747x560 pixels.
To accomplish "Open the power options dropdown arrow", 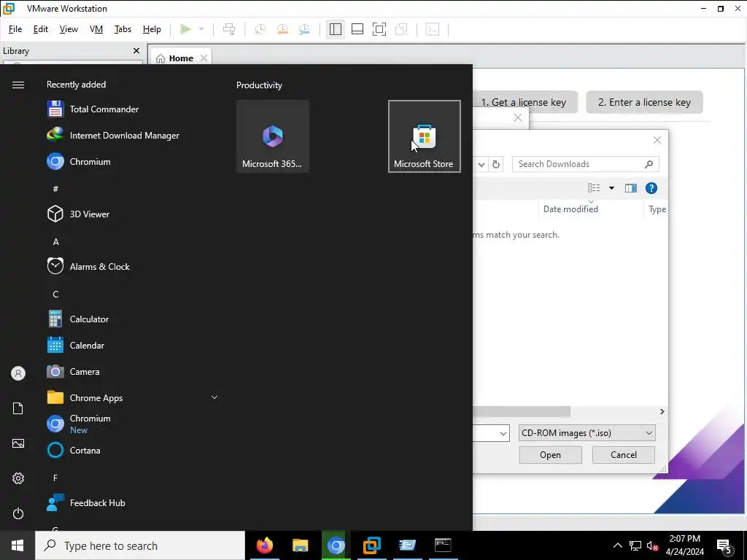I will [201, 29].
